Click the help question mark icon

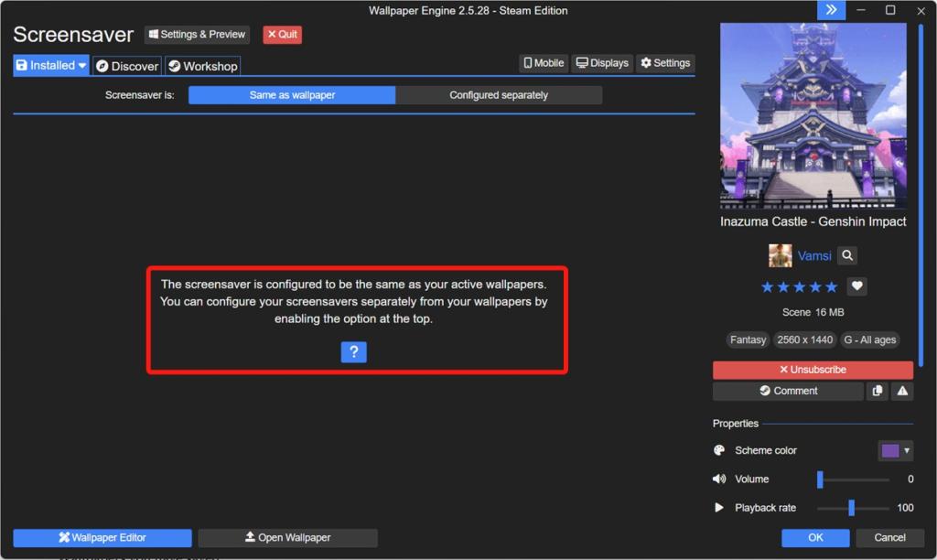(353, 351)
